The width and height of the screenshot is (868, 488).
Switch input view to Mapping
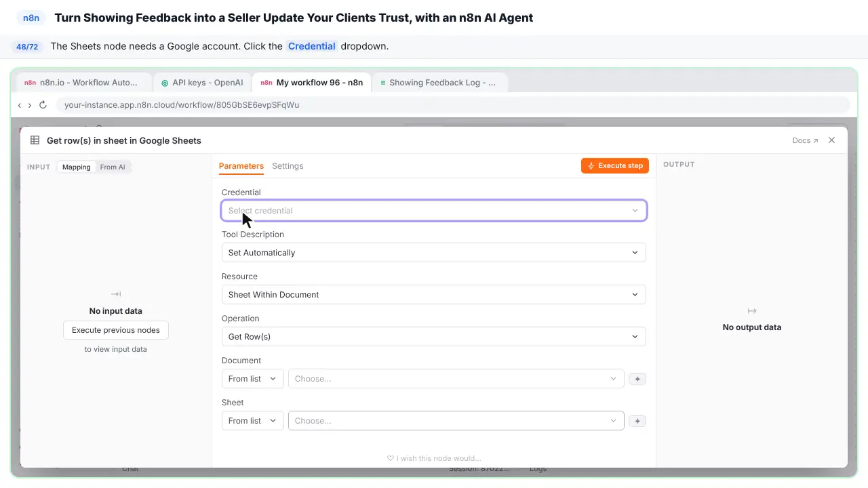(x=76, y=167)
